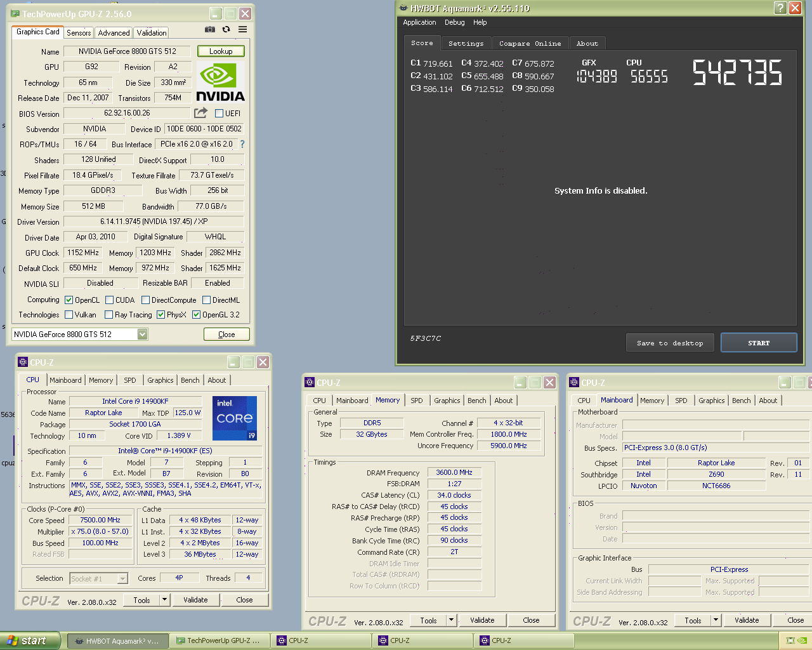
Task: Click bus interface question mark icon
Action: coord(242,144)
